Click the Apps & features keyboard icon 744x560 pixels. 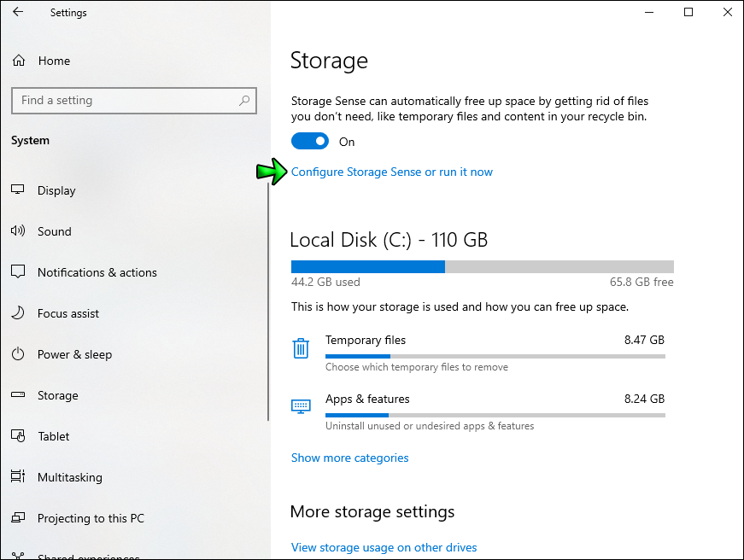pyautogui.click(x=301, y=406)
